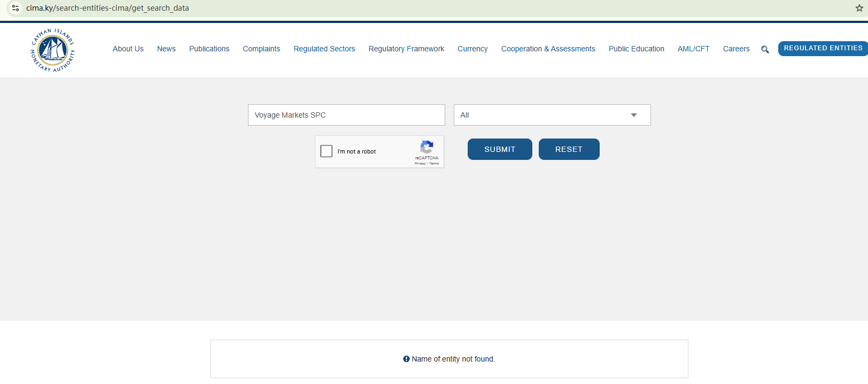Open the Complaints menu
Image resolution: width=868 pixels, height=384 pixels.
(261, 49)
